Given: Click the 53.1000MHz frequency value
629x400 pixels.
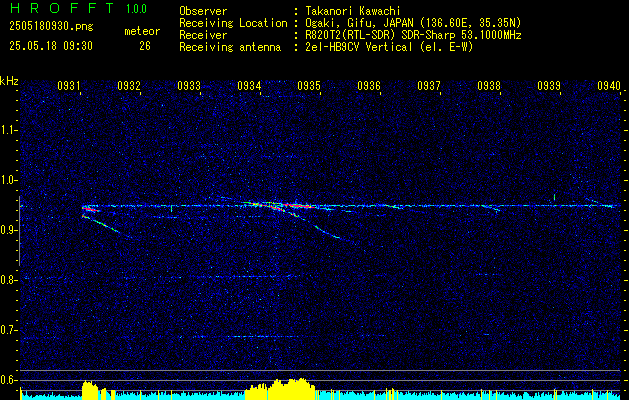Looking at the screenshot, I should [x=490, y=35].
